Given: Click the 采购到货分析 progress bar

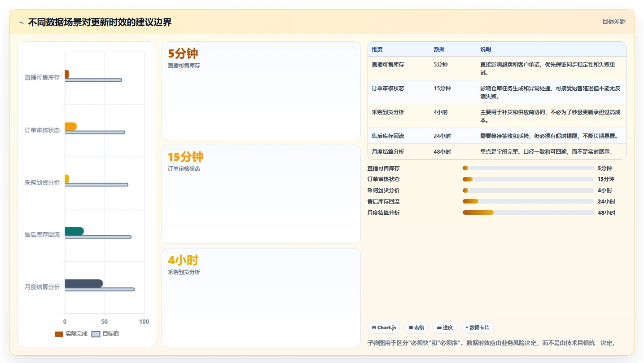Looking at the screenshot, I should (x=528, y=190).
